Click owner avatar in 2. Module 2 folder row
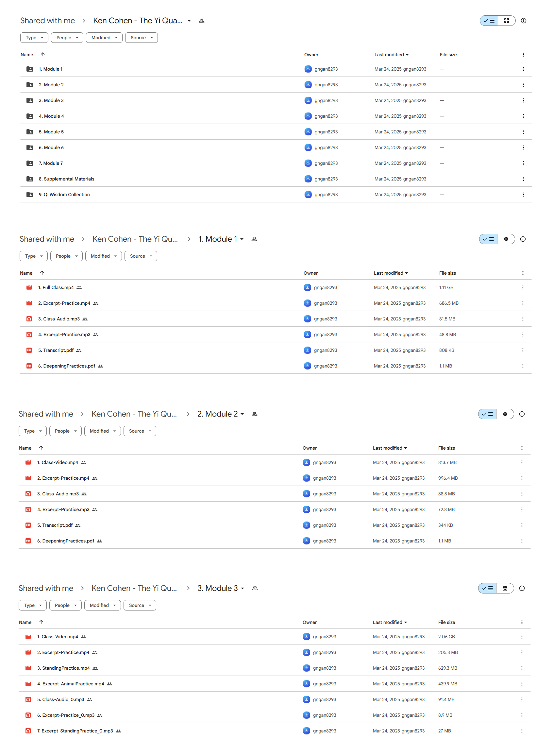This screenshot has height=756, width=553. (308, 85)
